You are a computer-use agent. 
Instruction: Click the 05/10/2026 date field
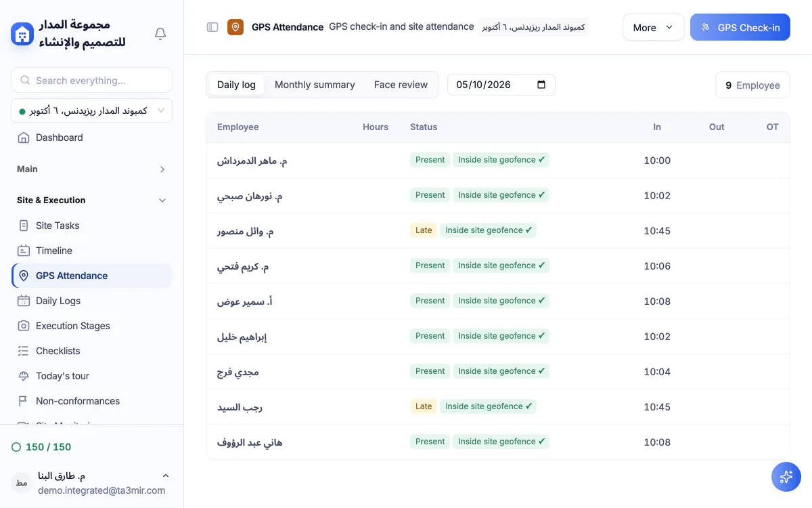click(501, 85)
